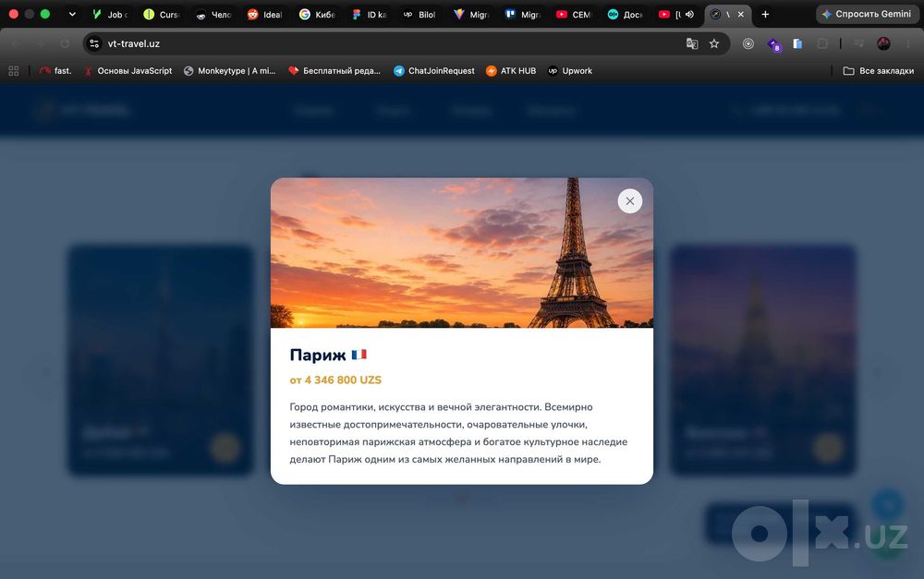Switch to the Migr tab with Trello icon

[523, 14]
